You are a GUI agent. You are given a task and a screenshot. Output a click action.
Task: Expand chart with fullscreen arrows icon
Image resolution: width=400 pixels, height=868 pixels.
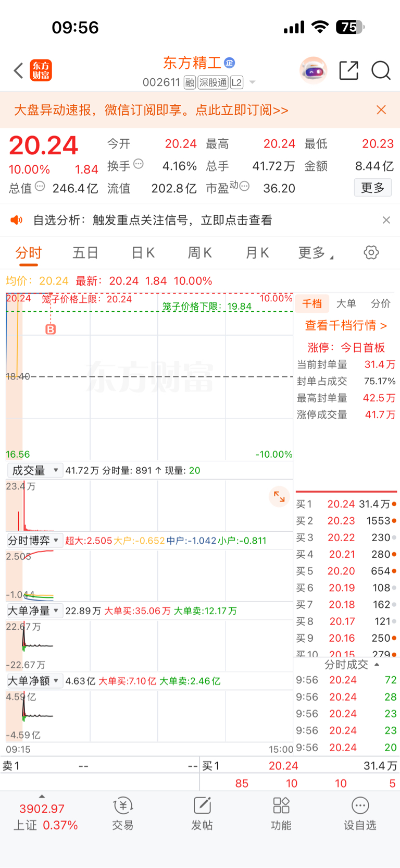pyautogui.click(x=279, y=497)
